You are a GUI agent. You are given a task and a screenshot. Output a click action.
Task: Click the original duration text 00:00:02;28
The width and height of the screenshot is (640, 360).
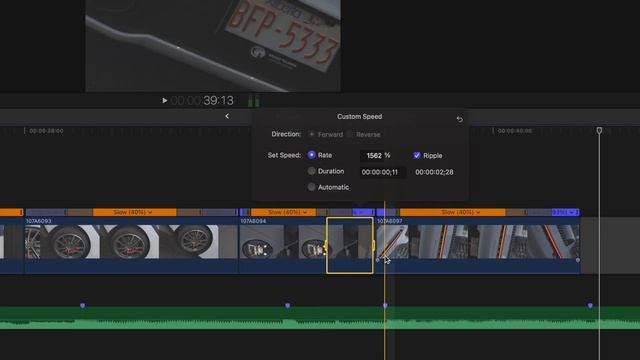[434, 172]
